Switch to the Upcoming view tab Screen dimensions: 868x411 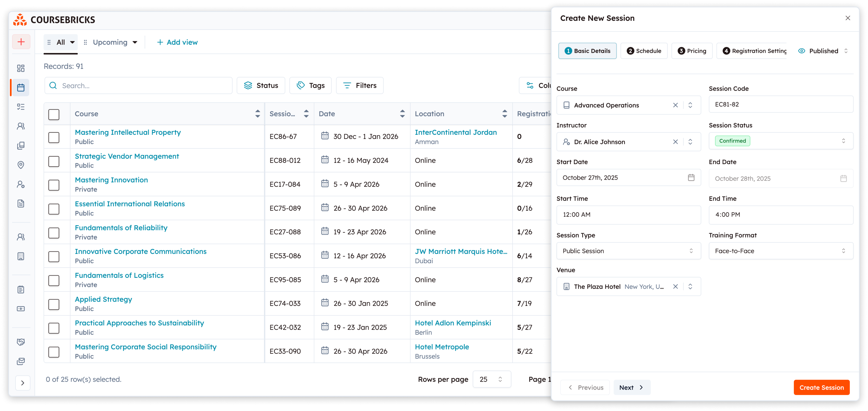coord(110,42)
